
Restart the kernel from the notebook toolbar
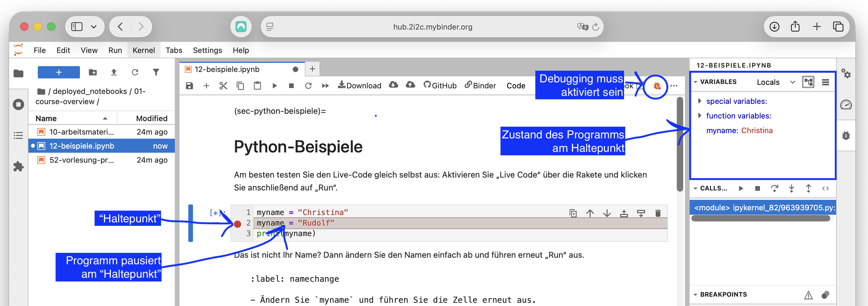(308, 86)
